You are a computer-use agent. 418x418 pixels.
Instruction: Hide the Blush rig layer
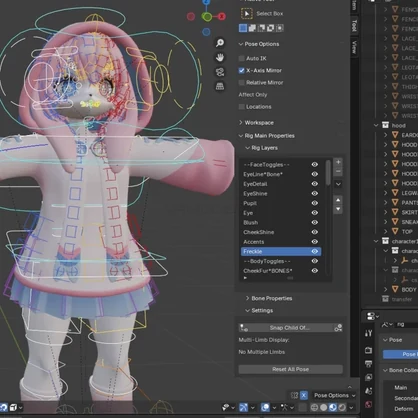[x=314, y=222]
